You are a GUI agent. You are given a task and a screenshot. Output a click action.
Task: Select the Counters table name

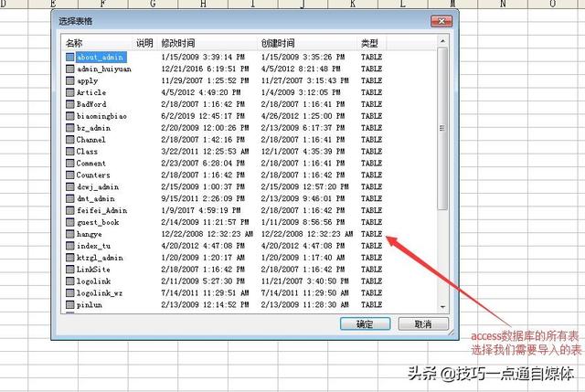93,175
